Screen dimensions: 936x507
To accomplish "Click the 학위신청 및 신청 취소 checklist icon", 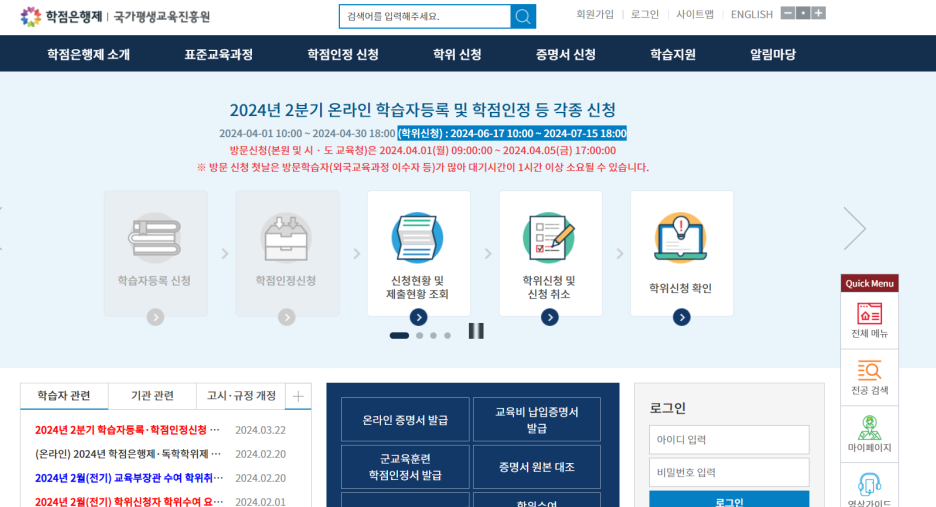I will pyautogui.click(x=549, y=238).
